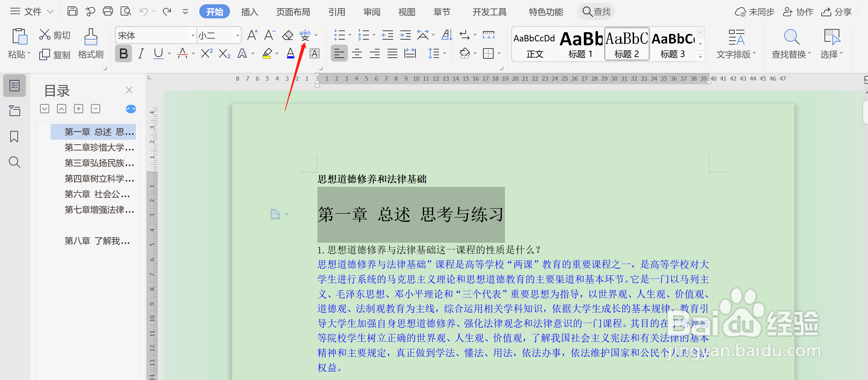Image resolution: width=868 pixels, height=380 pixels.
Task: Open the search panel in left sidebar
Action: click(x=15, y=162)
